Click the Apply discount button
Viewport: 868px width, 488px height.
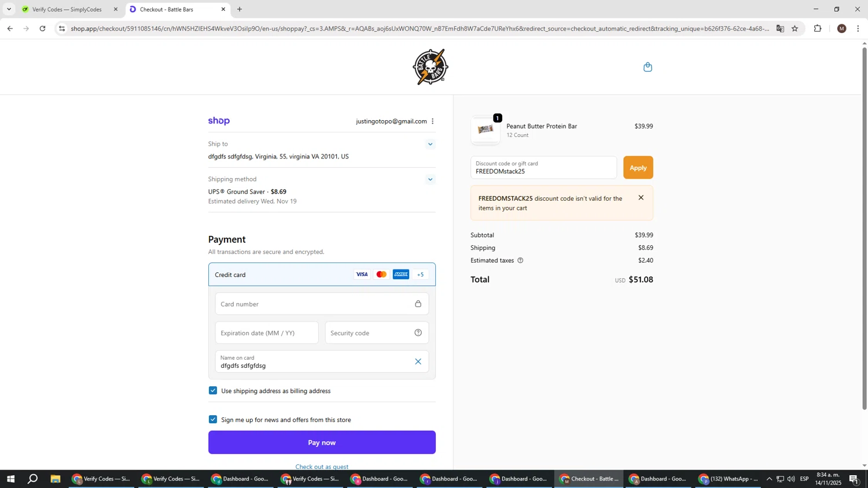[638, 168]
